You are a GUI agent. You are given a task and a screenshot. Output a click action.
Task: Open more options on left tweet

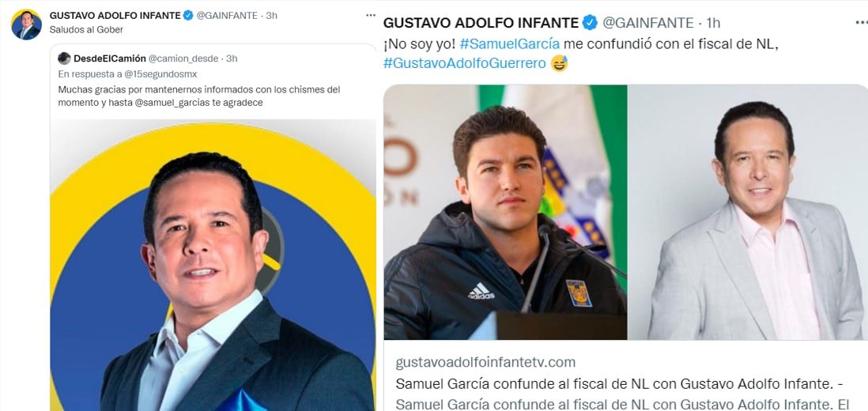pyautogui.click(x=370, y=16)
